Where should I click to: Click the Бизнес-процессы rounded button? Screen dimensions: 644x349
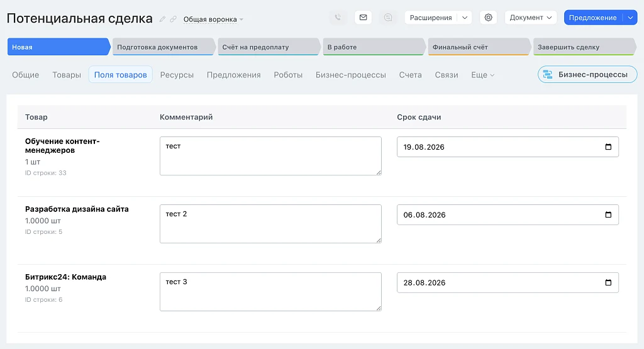(587, 75)
